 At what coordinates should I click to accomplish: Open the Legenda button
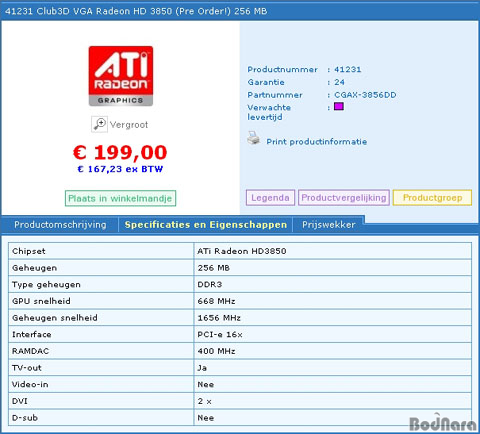[x=270, y=198]
